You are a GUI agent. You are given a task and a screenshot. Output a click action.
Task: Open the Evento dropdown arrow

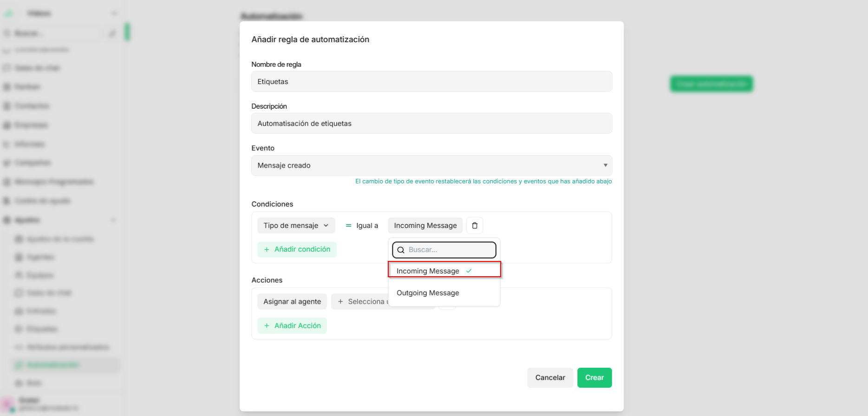(x=605, y=165)
